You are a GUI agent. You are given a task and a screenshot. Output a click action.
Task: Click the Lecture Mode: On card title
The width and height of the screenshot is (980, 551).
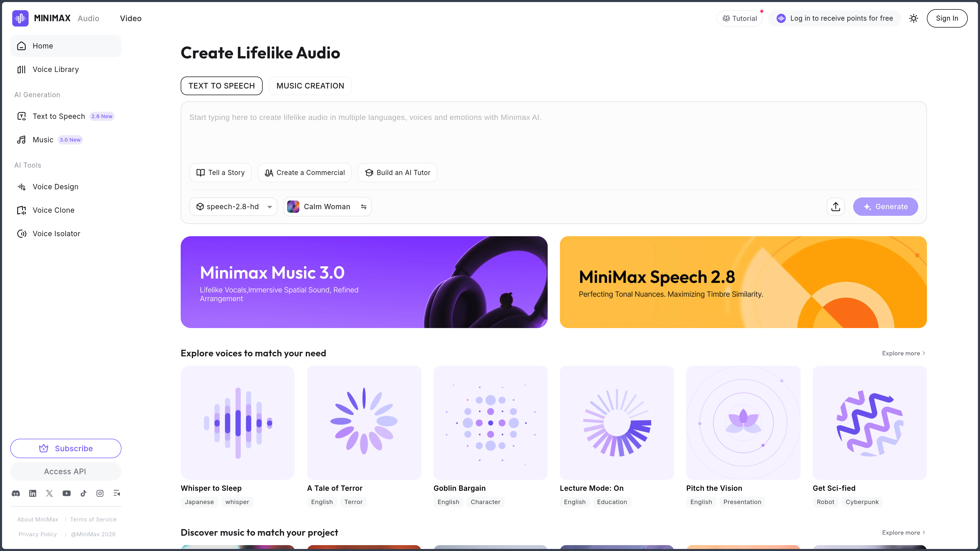[592, 488]
